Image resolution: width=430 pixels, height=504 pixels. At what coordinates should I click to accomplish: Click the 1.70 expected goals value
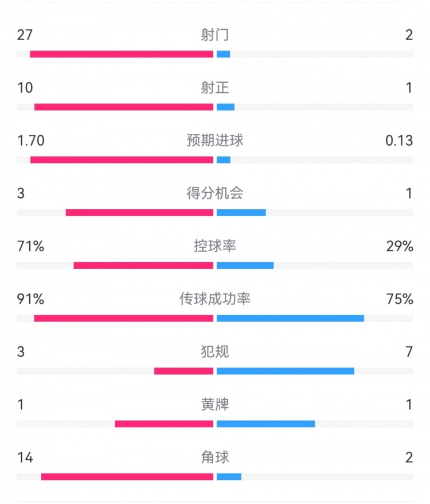[x=31, y=140]
